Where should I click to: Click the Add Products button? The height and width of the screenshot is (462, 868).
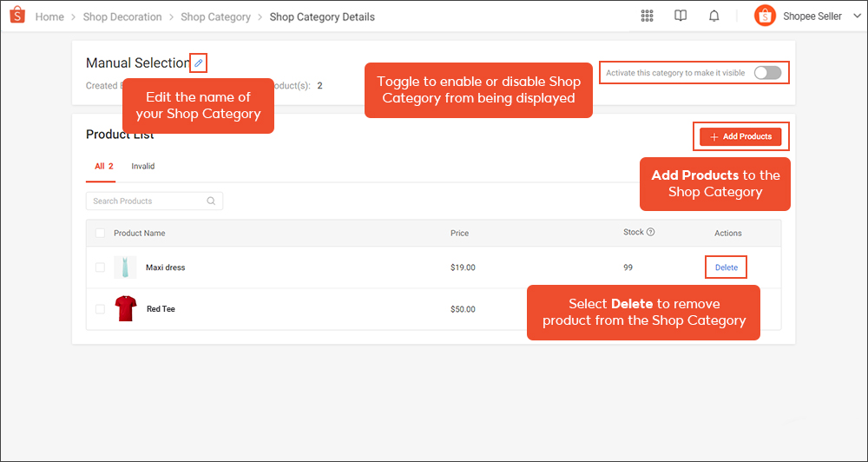coord(740,137)
